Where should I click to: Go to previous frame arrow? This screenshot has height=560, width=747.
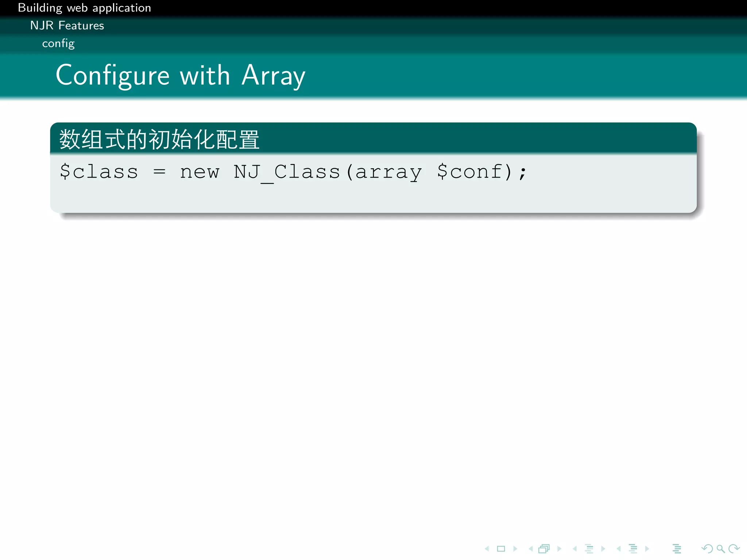point(531,549)
